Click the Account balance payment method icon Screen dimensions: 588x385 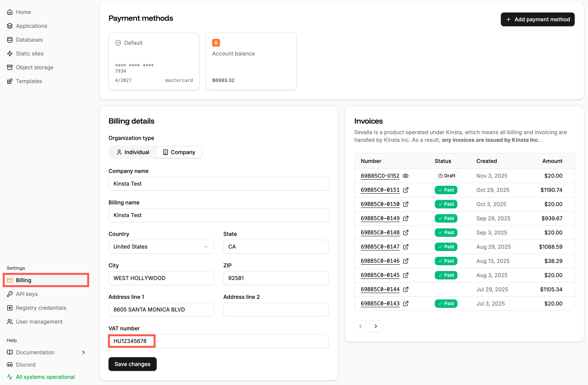pos(216,42)
